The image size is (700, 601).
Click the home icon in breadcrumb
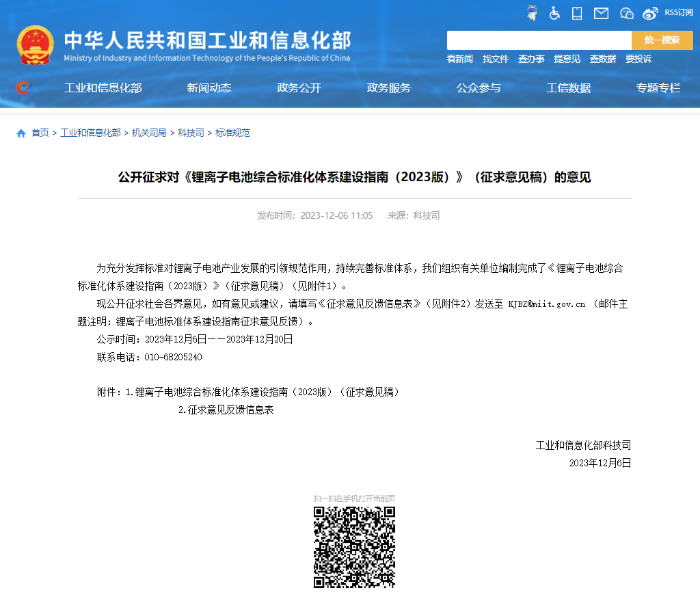21,133
